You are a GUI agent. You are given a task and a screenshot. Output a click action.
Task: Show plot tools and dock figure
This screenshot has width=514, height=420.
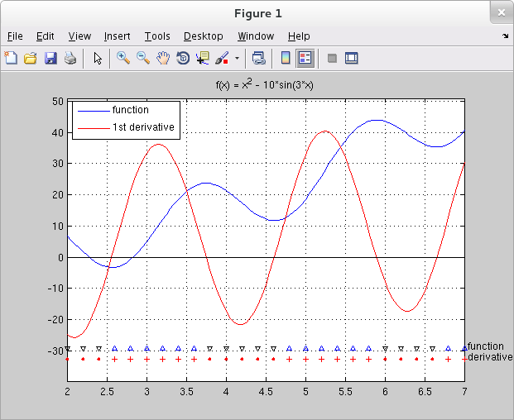tap(352, 58)
